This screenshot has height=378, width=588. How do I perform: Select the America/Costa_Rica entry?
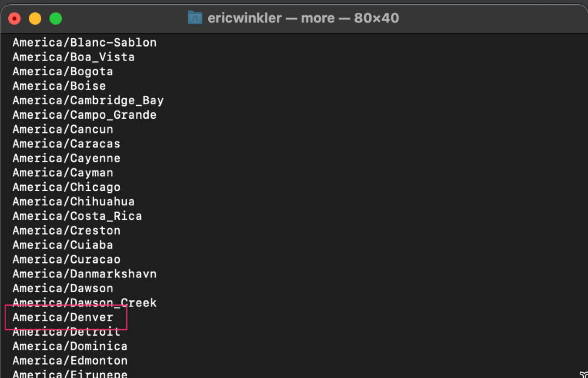pyautogui.click(x=77, y=215)
